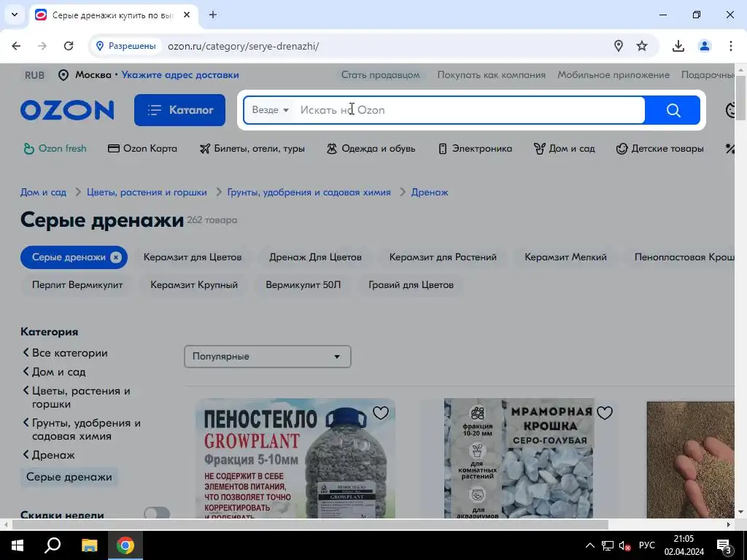
Task: Click the browser back arrow
Action: pyautogui.click(x=16, y=46)
